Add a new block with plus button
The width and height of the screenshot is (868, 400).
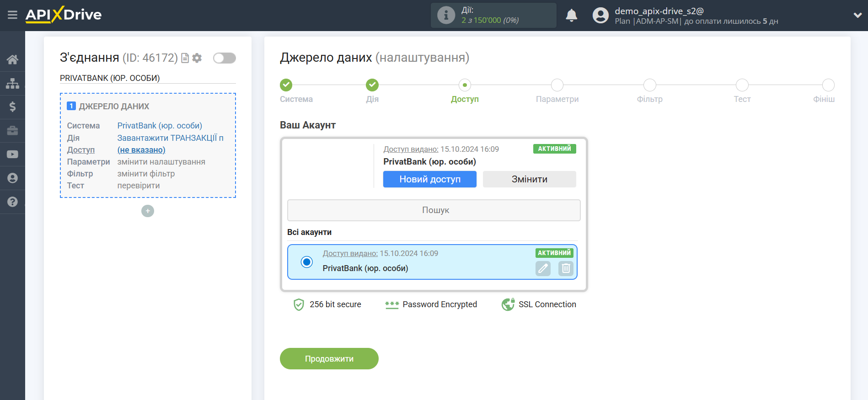pos(148,211)
